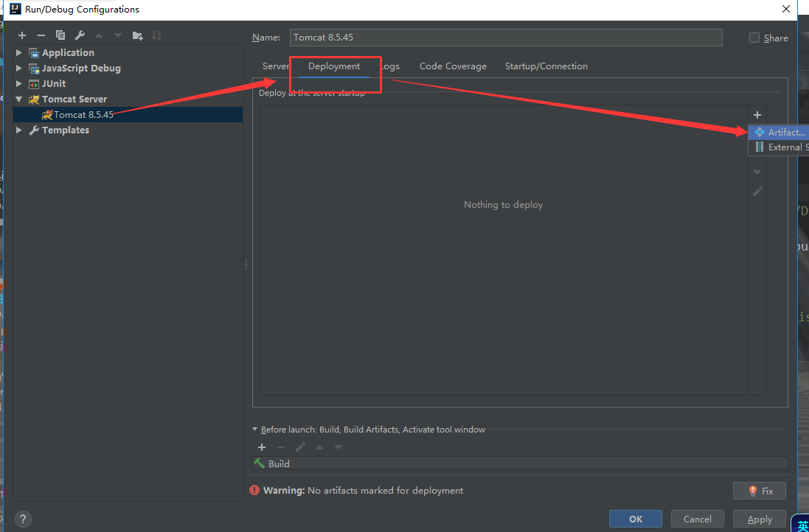This screenshot has width=809, height=532.
Task: Switch to the Server tab
Action: coord(276,66)
